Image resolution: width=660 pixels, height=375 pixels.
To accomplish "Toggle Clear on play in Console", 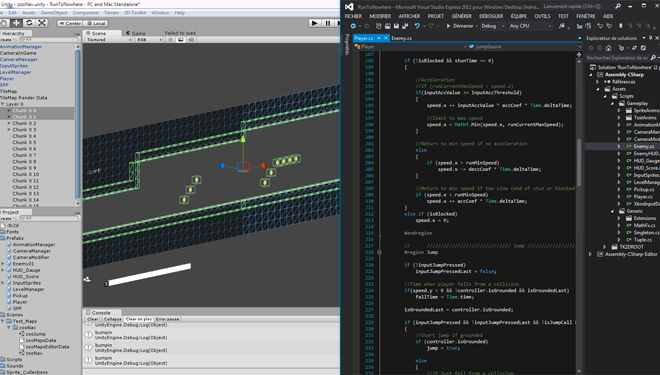I will pyautogui.click(x=138, y=319).
